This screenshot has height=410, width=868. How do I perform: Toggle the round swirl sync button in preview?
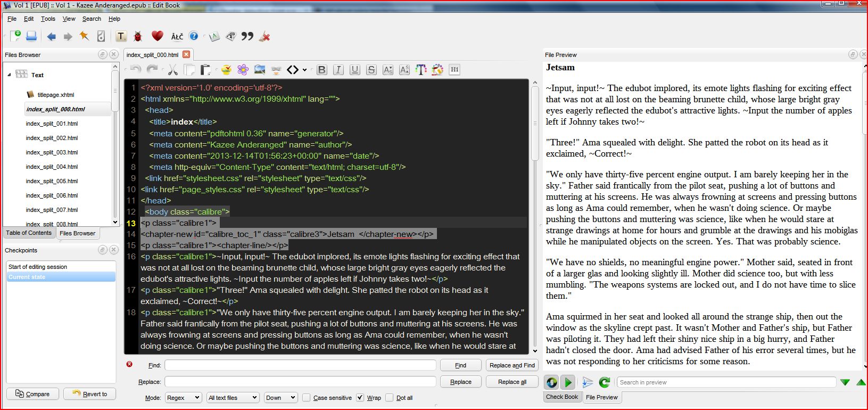[x=552, y=382]
